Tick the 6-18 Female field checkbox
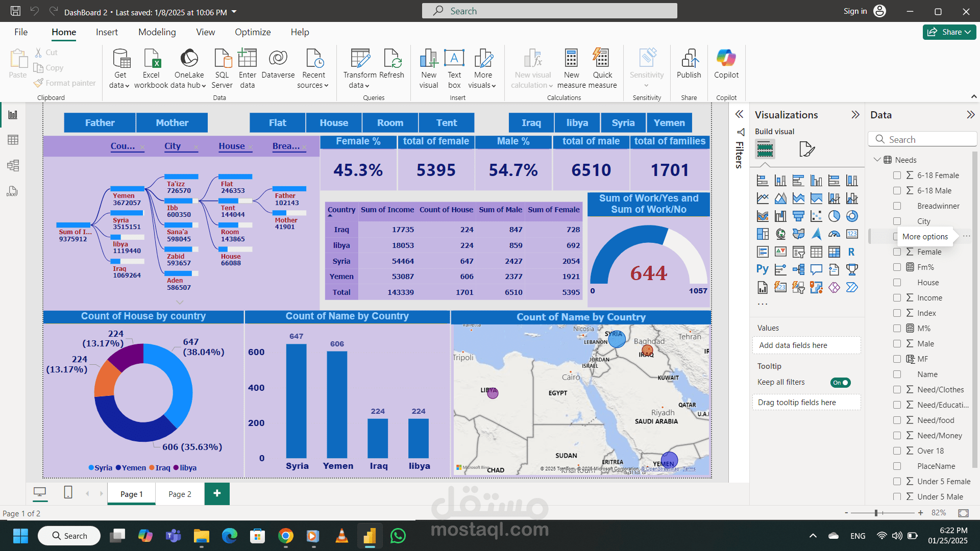The height and width of the screenshot is (551, 980). pos(897,176)
